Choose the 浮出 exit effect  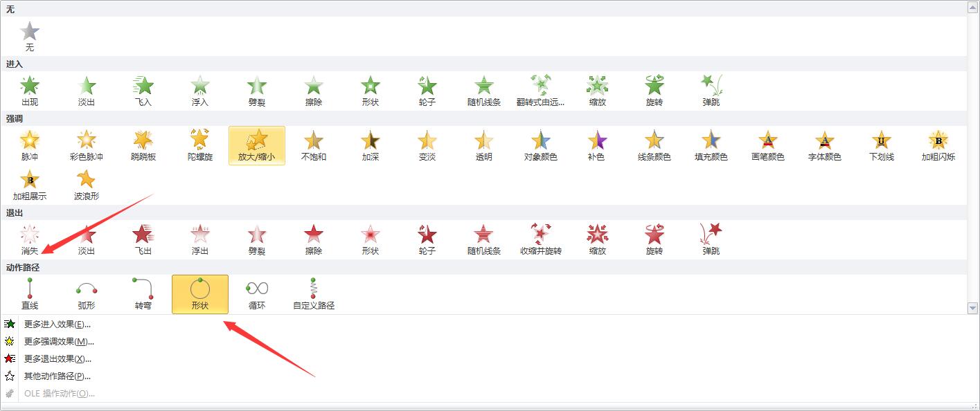200,239
